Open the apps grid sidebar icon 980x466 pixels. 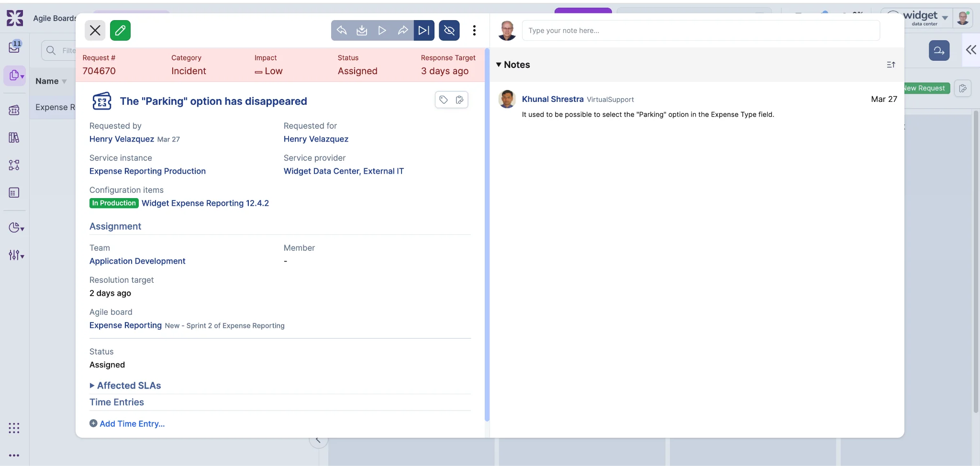tap(14, 428)
